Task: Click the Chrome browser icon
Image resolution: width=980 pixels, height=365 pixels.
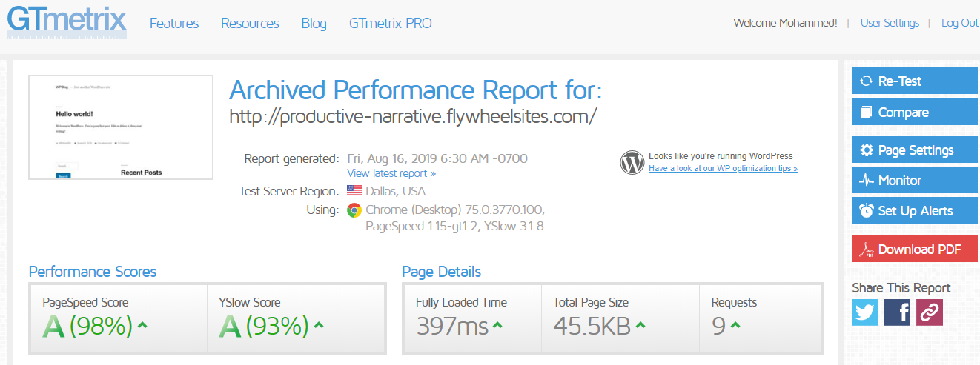Action: 354,210
